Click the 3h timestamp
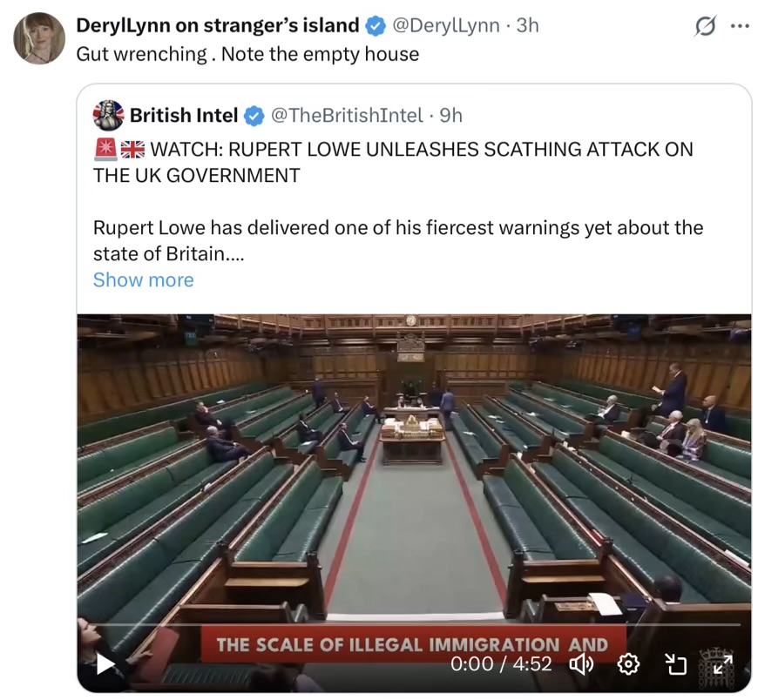The image size is (758, 700). (x=527, y=25)
